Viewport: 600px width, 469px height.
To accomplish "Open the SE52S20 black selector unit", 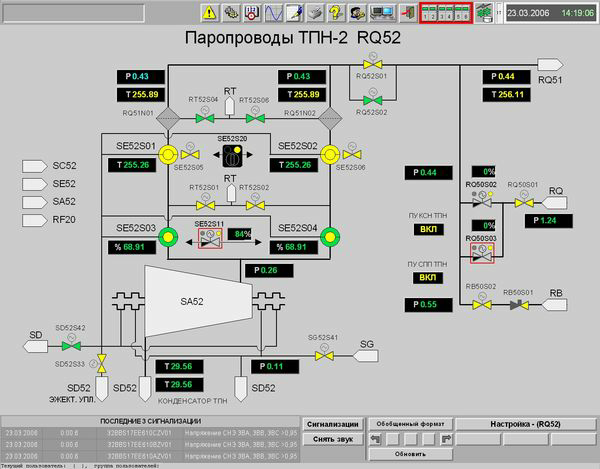I will tap(233, 155).
